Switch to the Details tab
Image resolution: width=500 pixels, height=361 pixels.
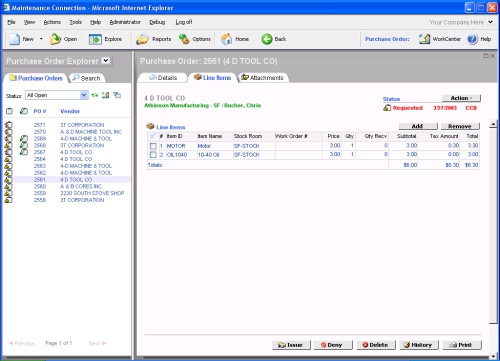point(163,78)
